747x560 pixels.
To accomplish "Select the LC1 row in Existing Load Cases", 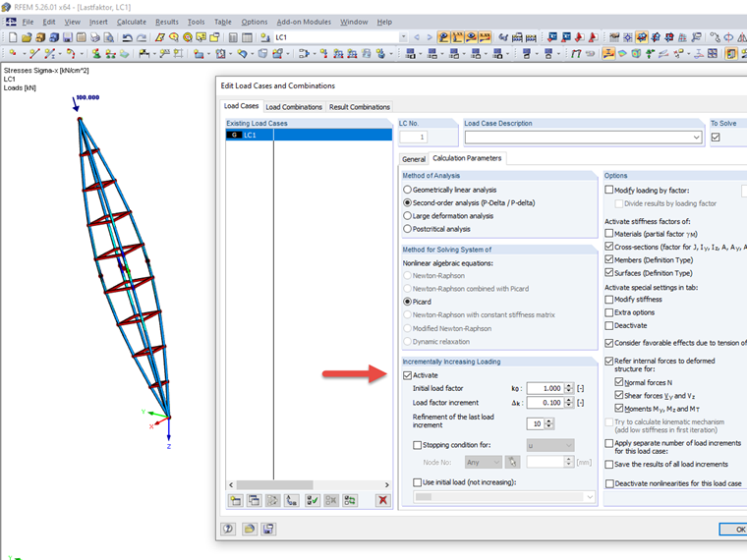I will [x=309, y=136].
